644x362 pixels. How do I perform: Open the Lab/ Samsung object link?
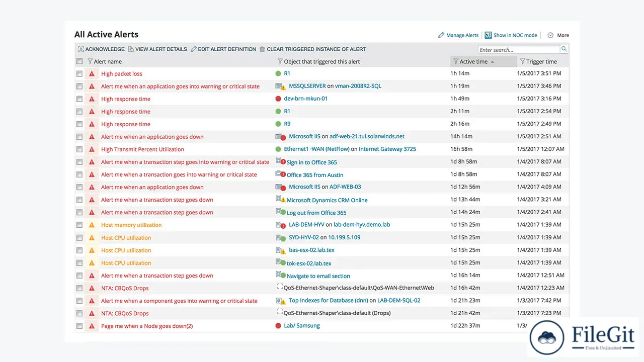302,326
